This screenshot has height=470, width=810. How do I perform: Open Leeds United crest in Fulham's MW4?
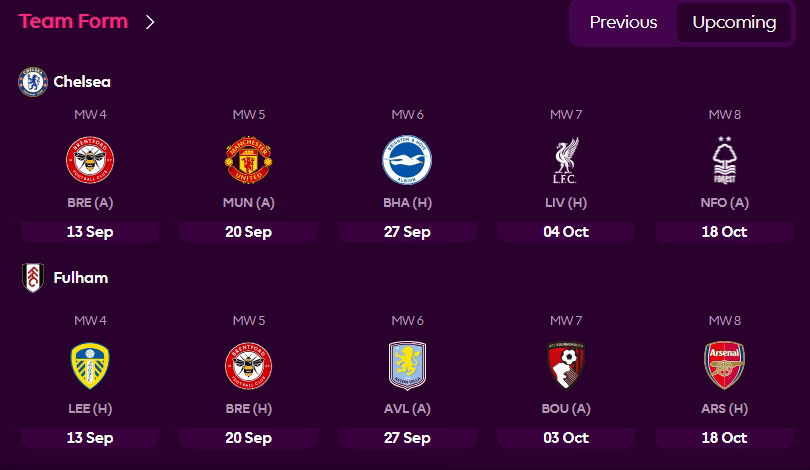point(90,366)
